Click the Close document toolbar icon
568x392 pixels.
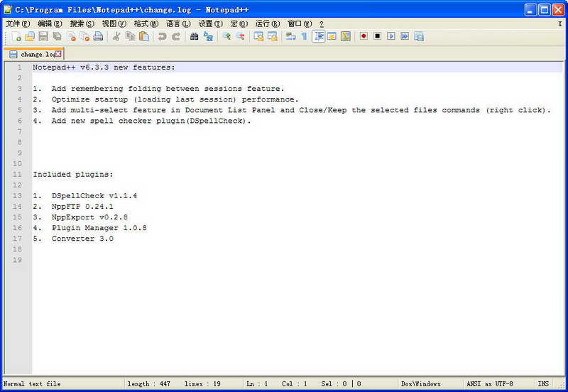[x=72, y=37]
